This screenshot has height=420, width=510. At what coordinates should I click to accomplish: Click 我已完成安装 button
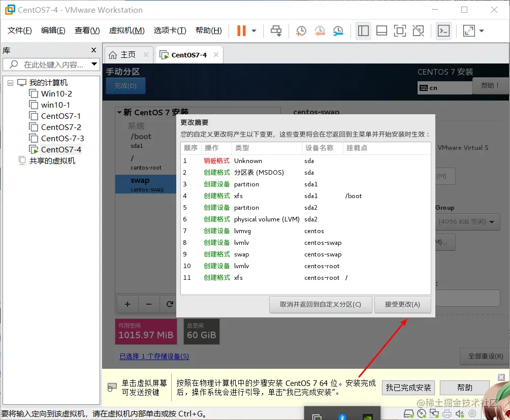pyautogui.click(x=408, y=387)
